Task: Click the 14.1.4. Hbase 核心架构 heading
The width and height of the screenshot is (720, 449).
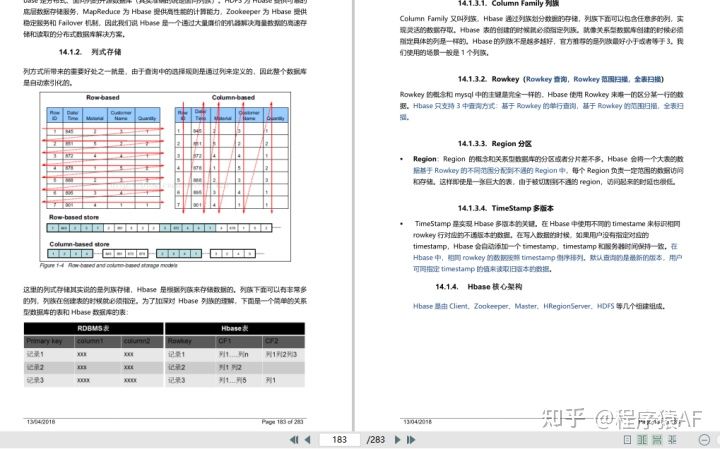Action: point(478,286)
